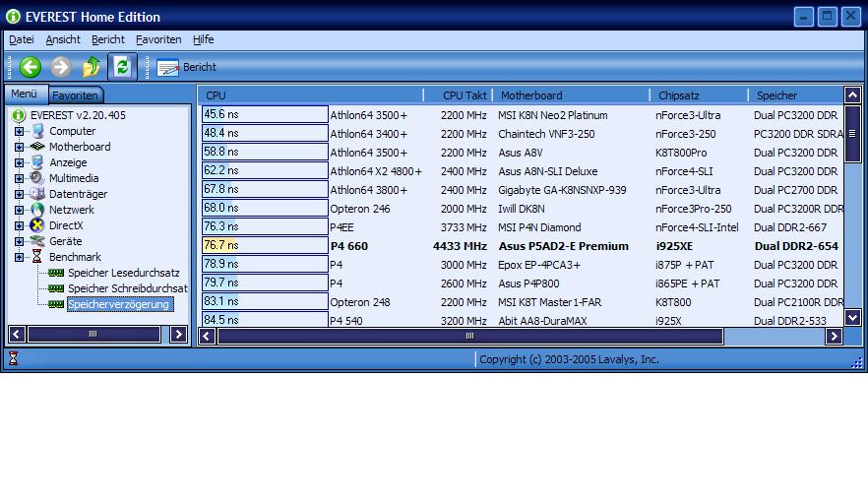Click the Motherboard tree icon
868x504 pixels.
tap(37, 147)
